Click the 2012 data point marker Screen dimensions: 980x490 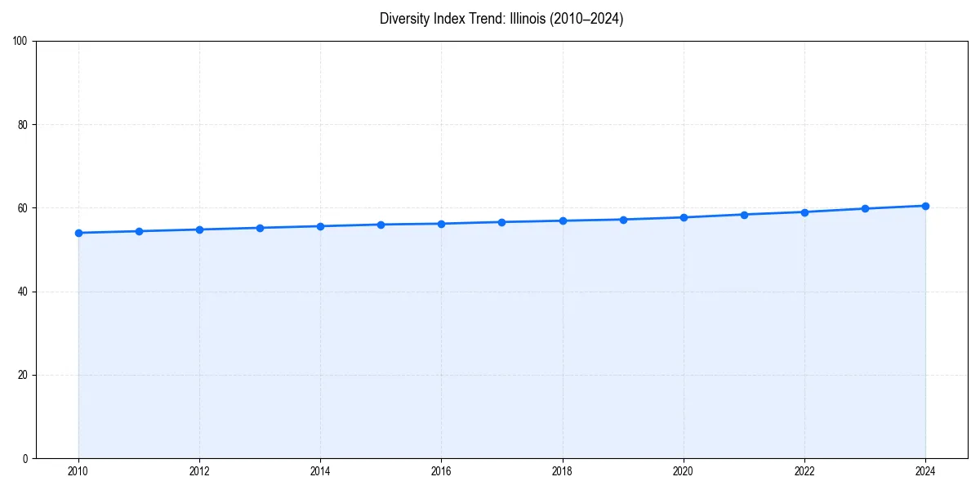[x=199, y=229]
